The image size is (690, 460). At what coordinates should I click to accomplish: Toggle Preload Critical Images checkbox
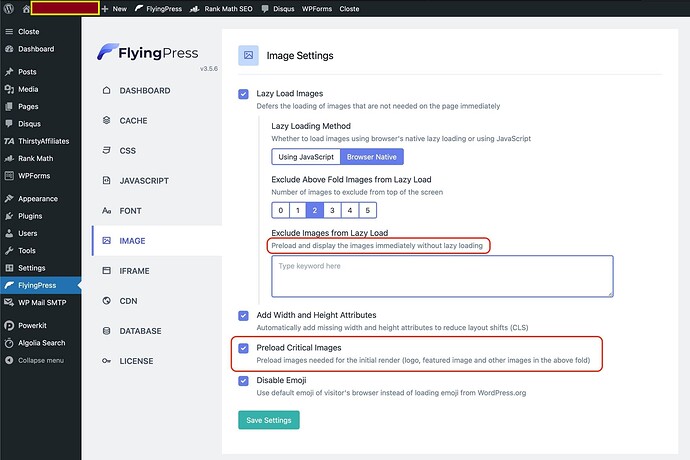pyautogui.click(x=243, y=348)
